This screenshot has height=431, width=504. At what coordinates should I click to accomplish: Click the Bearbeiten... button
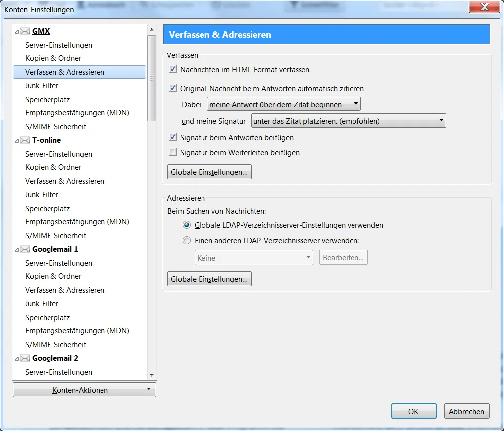coord(343,258)
